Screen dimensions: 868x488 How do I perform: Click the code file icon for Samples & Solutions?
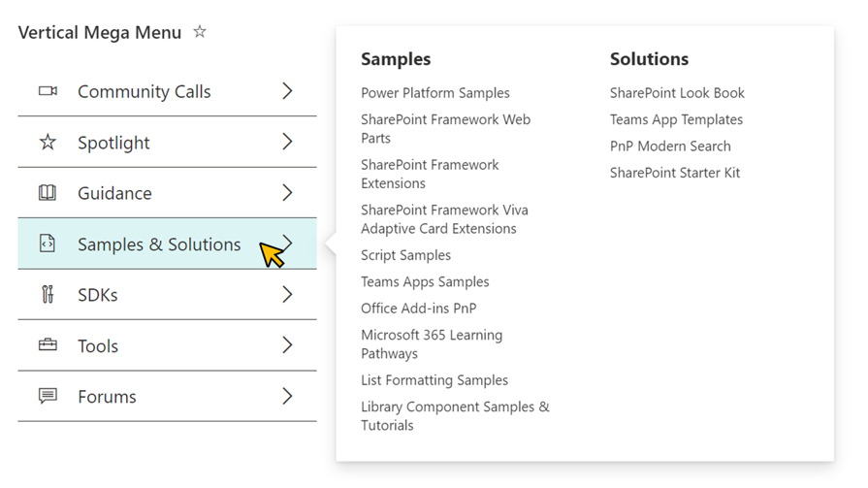point(48,244)
